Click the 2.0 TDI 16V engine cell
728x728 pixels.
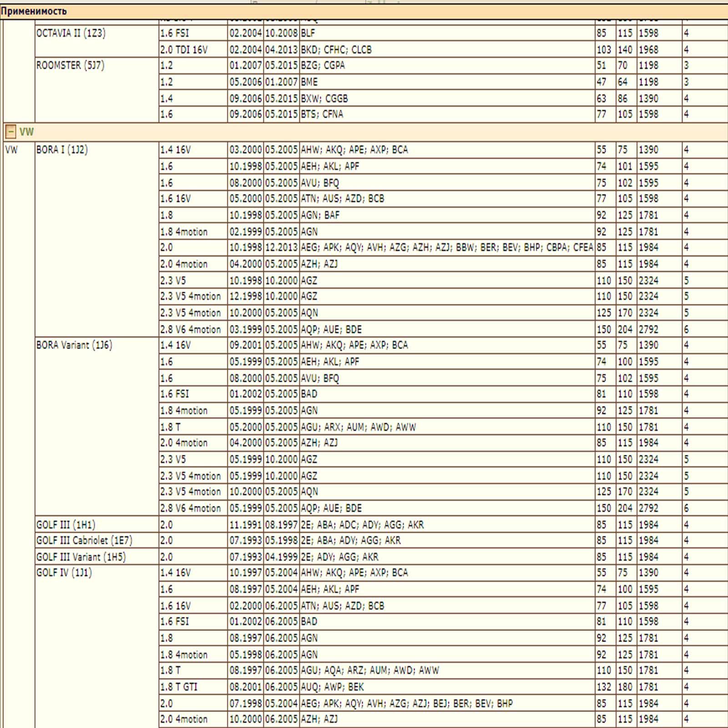184,50
